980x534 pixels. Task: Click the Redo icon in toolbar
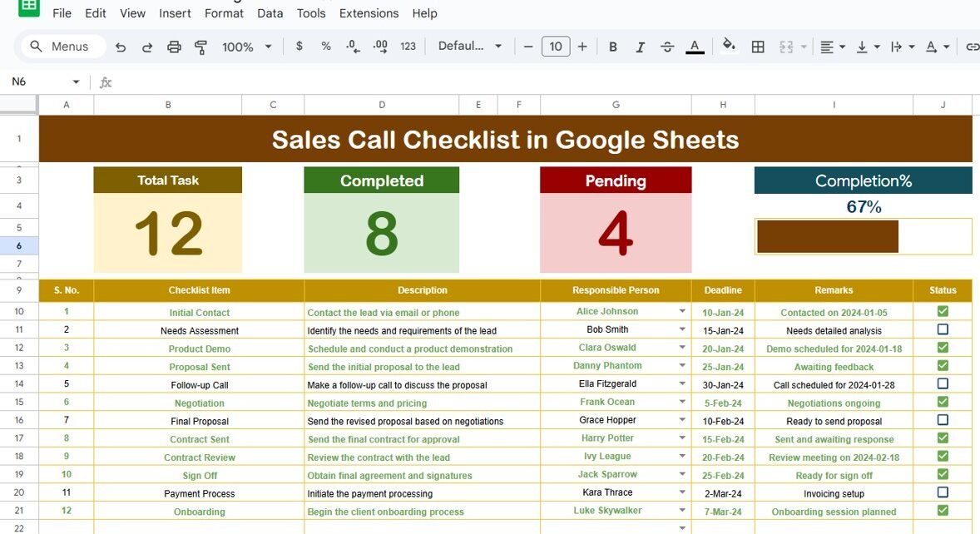147,47
